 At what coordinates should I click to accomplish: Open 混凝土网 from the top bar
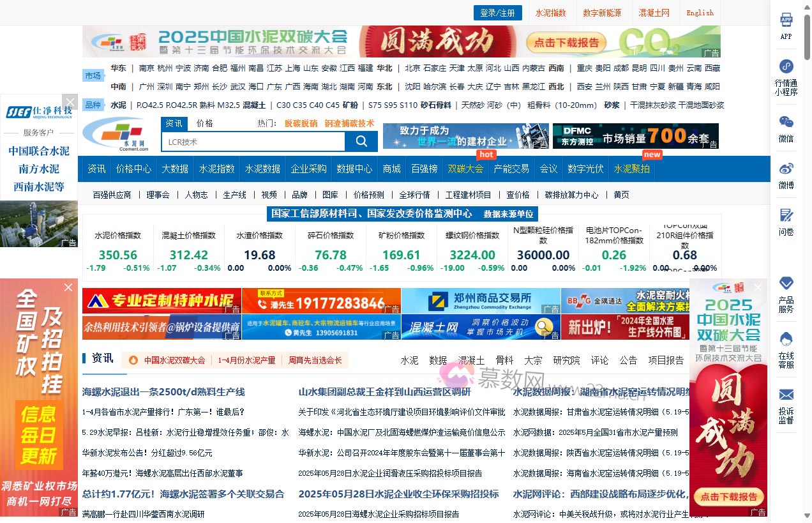(x=654, y=12)
